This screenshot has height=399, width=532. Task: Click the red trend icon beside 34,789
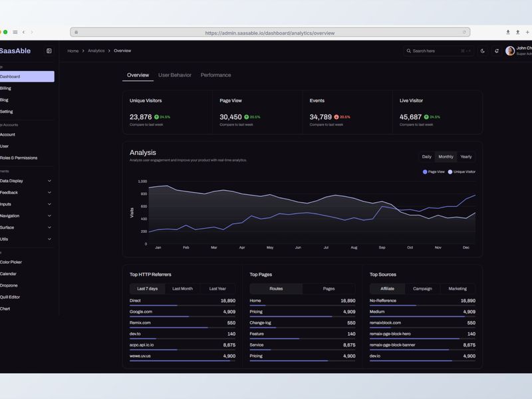[336, 117]
